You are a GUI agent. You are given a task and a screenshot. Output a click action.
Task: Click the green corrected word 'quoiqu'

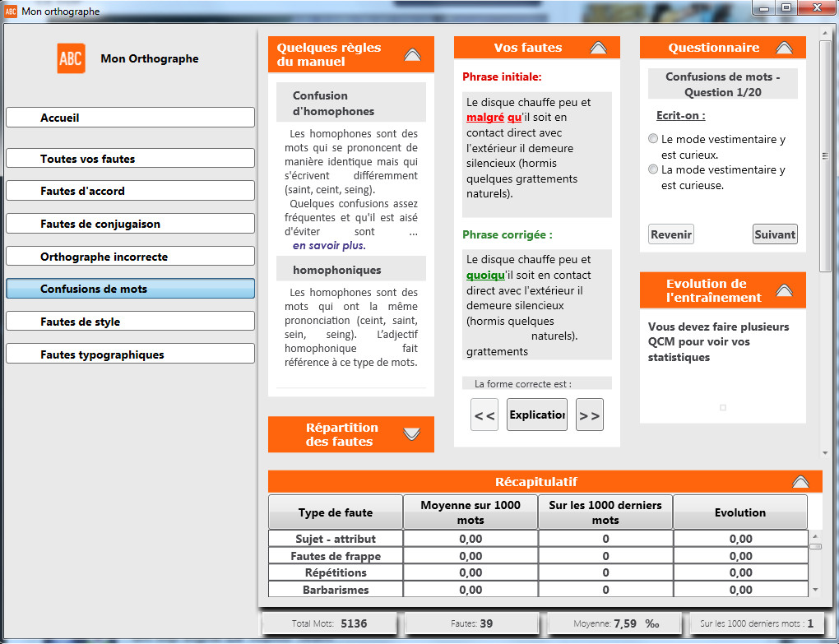click(x=485, y=275)
